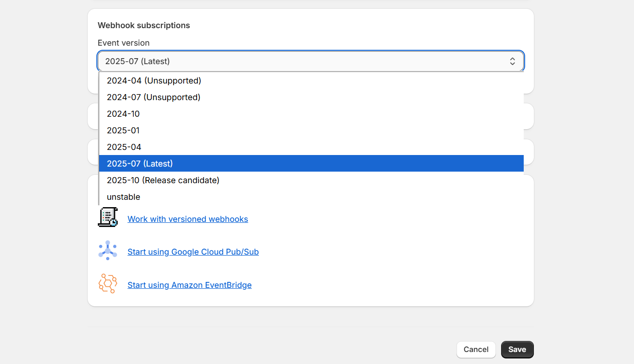Choose the unstable event version
Viewport: 634px width, 364px height.
(x=124, y=197)
